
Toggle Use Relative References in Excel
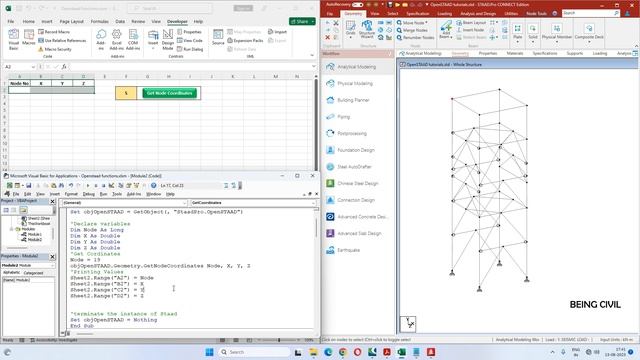62,40
